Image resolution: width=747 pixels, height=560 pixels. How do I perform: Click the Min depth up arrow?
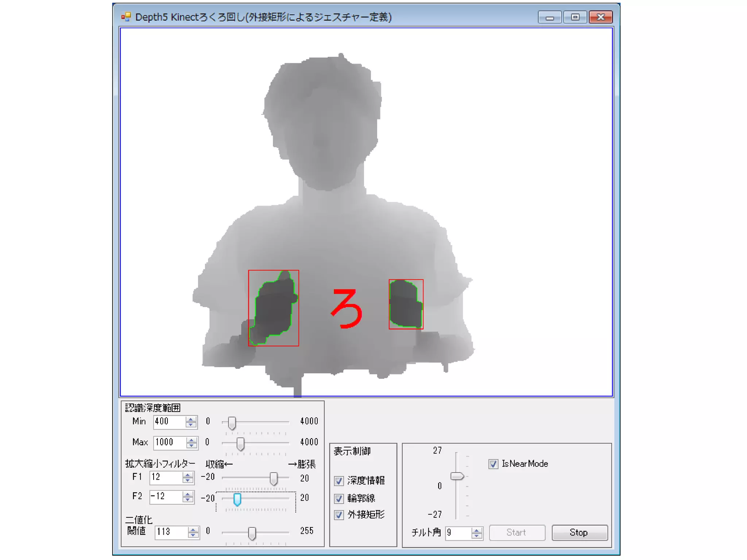tap(190, 419)
